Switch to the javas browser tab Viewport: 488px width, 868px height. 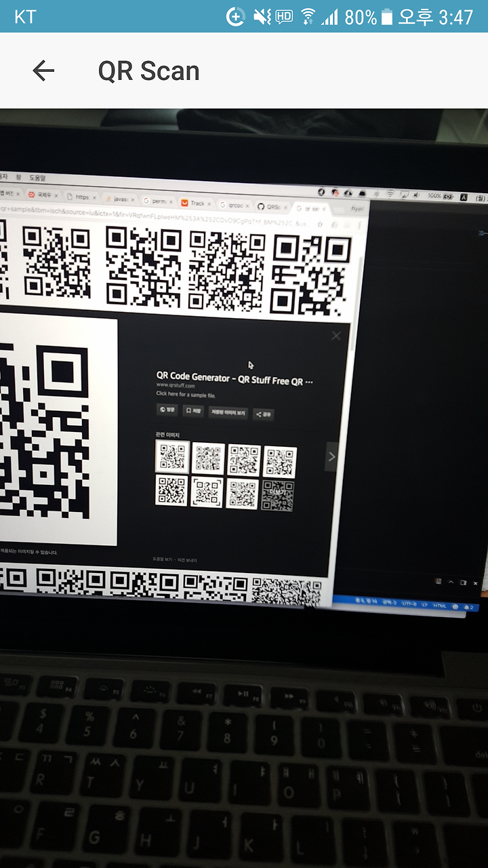[x=121, y=199]
